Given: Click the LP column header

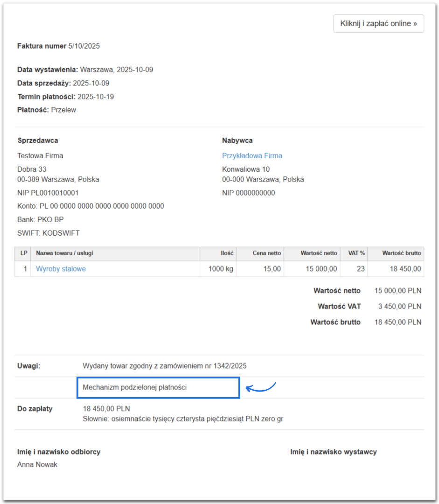Looking at the screenshot, I should point(23,253).
